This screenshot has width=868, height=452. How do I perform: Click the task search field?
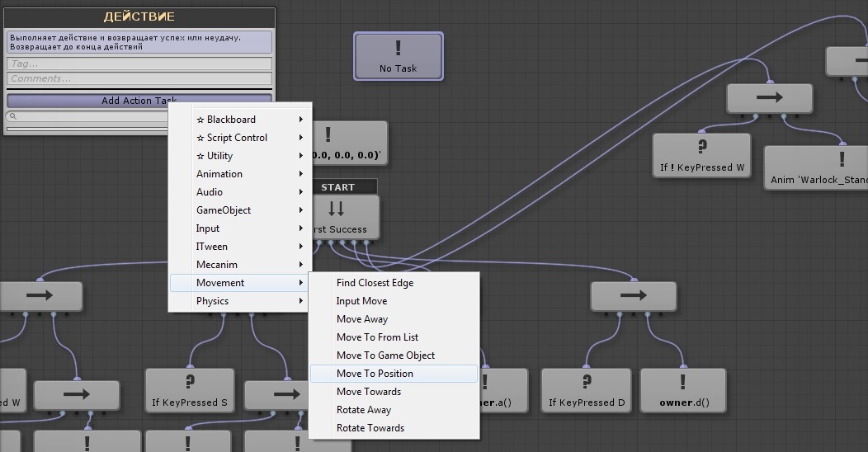[88, 116]
